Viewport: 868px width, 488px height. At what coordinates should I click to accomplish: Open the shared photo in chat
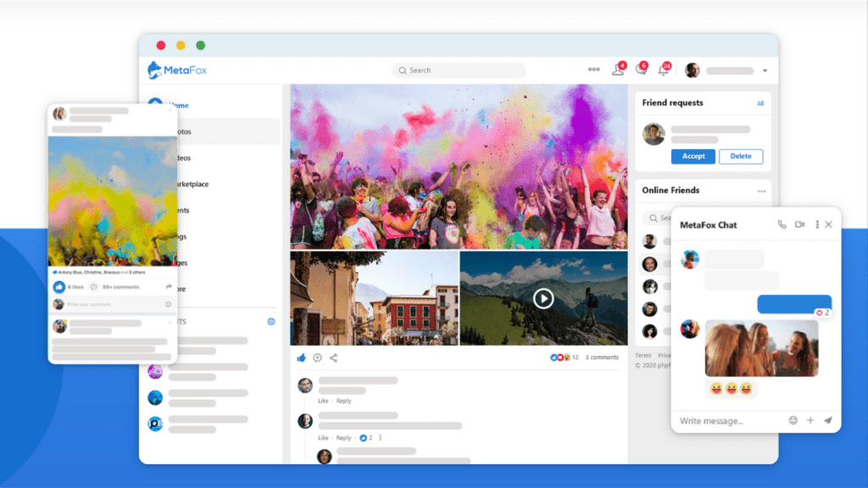coord(762,348)
